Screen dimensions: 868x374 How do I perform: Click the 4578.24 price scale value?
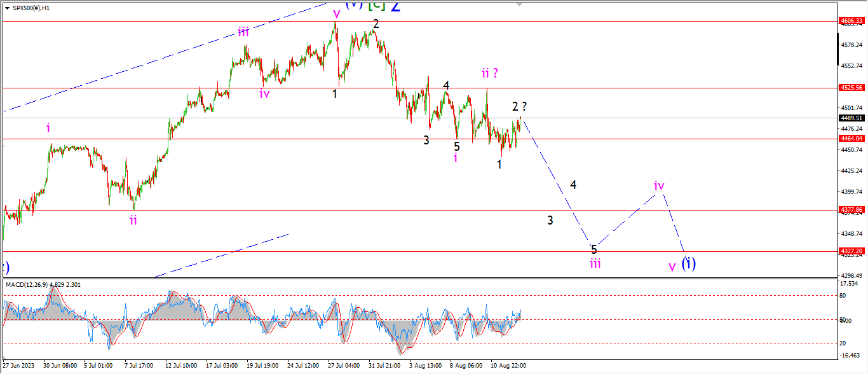click(x=852, y=45)
